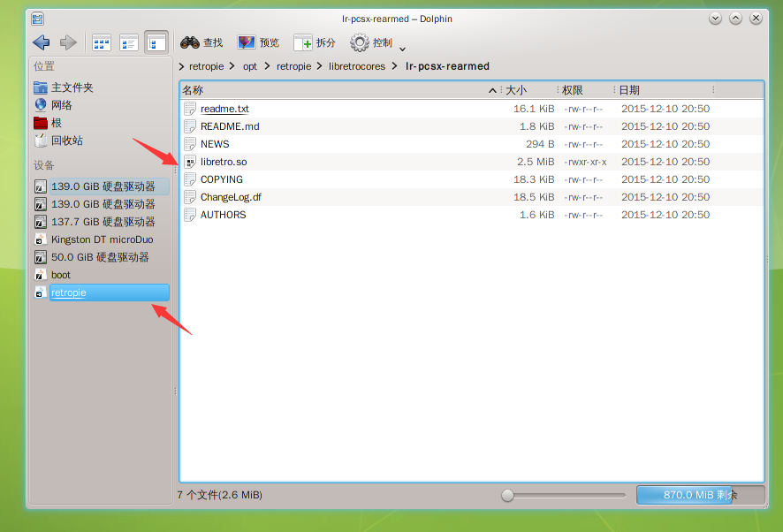
Task: Navigate to opt in the breadcrumb
Action: (250, 66)
